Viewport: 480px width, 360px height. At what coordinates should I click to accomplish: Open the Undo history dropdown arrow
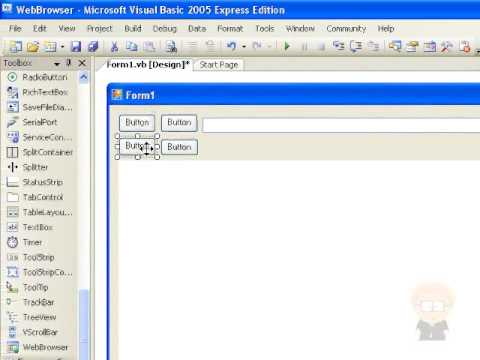244,46
